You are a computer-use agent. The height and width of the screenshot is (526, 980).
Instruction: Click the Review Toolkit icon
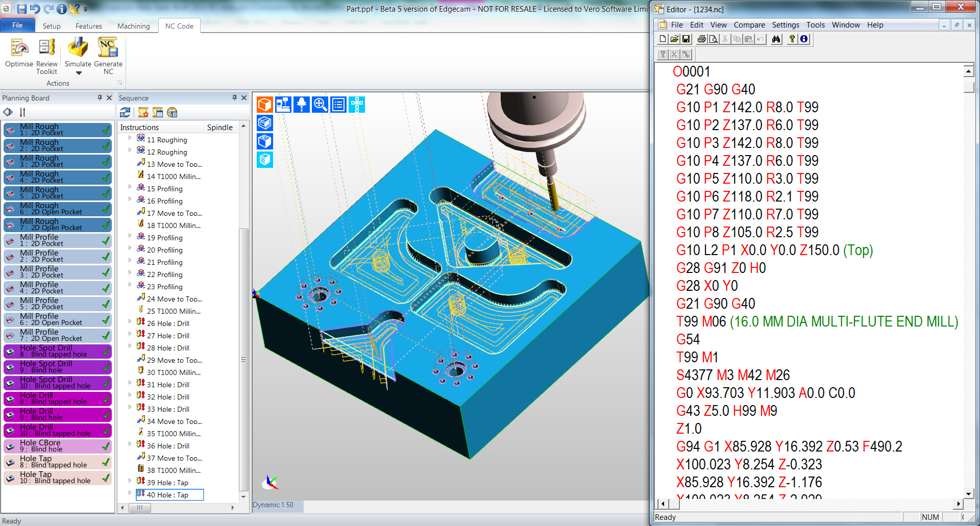click(x=46, y=48)
